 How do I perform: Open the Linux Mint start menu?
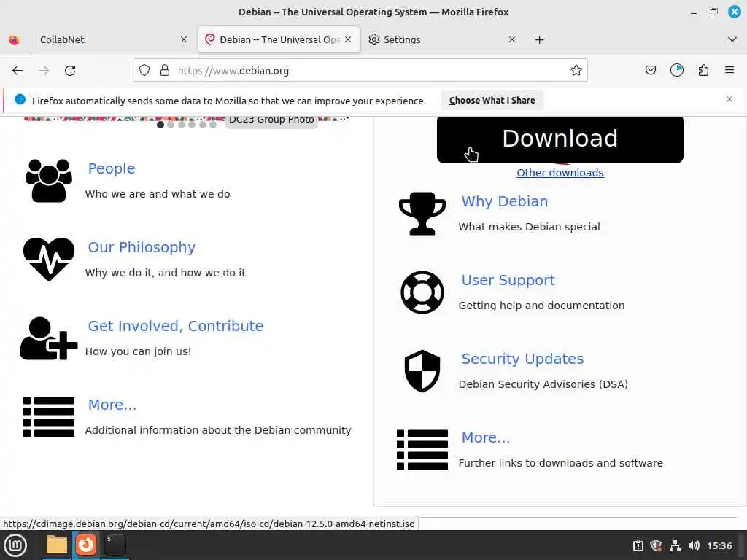[15, 545]
